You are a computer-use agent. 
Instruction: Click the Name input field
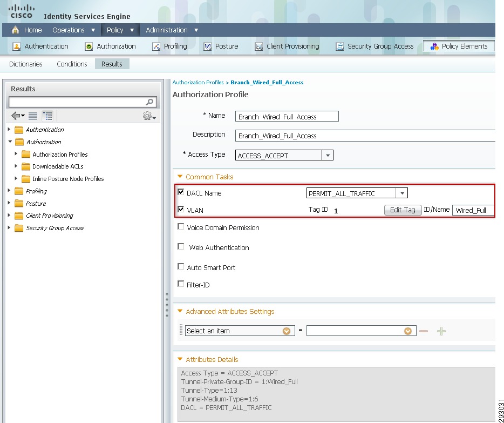287,117
